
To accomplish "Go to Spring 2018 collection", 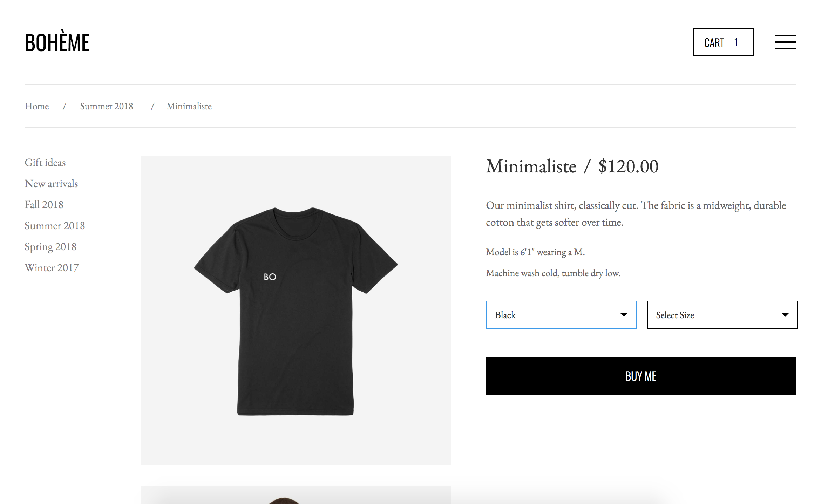I will point(50,246).
